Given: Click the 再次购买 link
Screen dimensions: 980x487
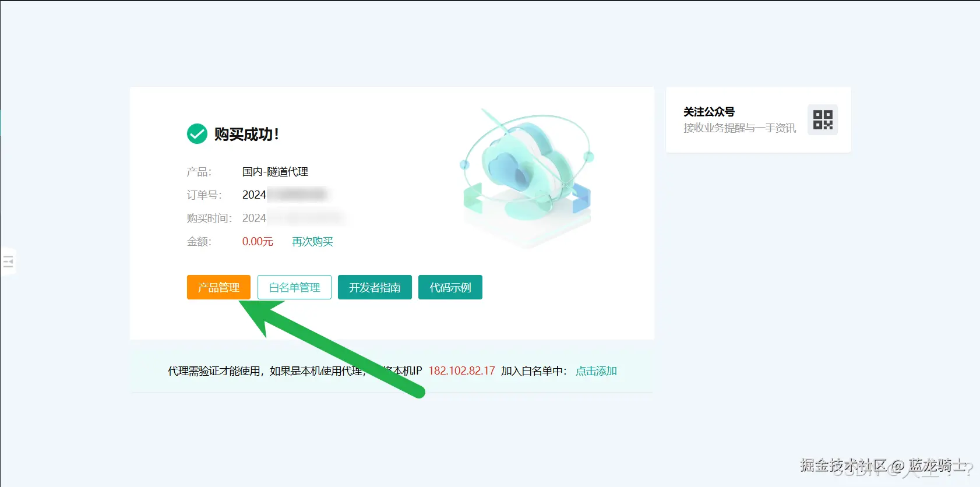Looking at the screenshot, I should tap(312, 242).
